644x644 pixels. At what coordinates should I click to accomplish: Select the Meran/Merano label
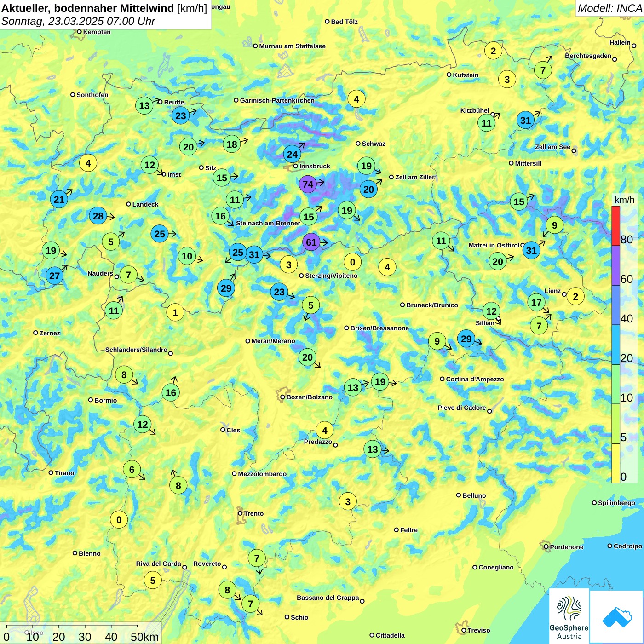click(273, 341)
